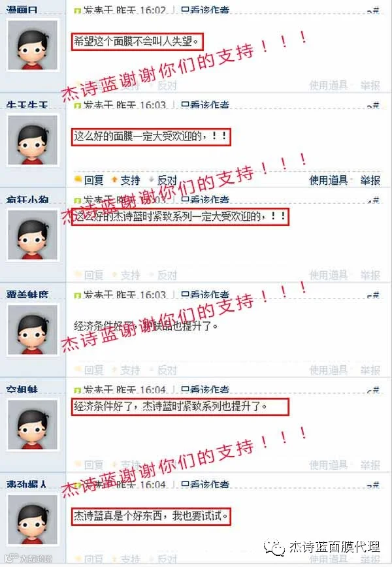Screen dimensions: 392x567
Task: Click the faded 举报 in the 16:02 post
Action: (370, 86)
